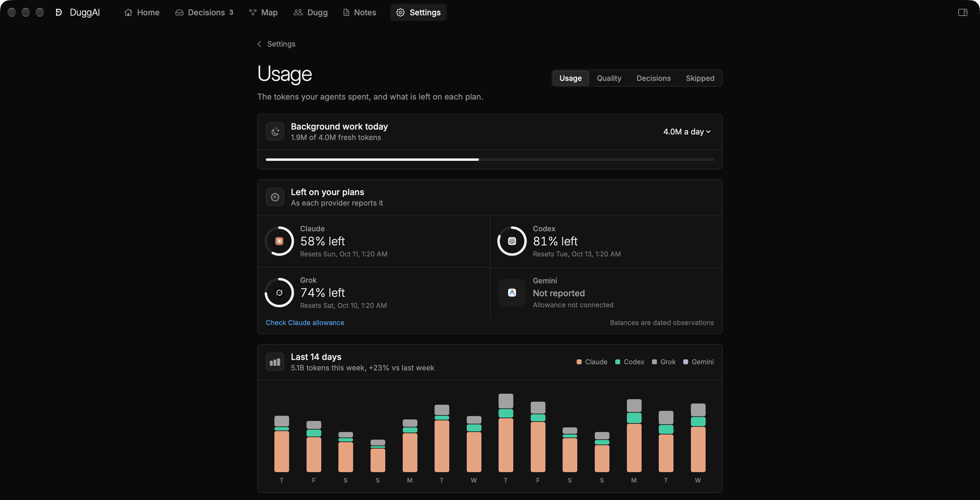Open Decisions with 3 pending
This screenshot has width=980, height=500.
tap(204, 13)
